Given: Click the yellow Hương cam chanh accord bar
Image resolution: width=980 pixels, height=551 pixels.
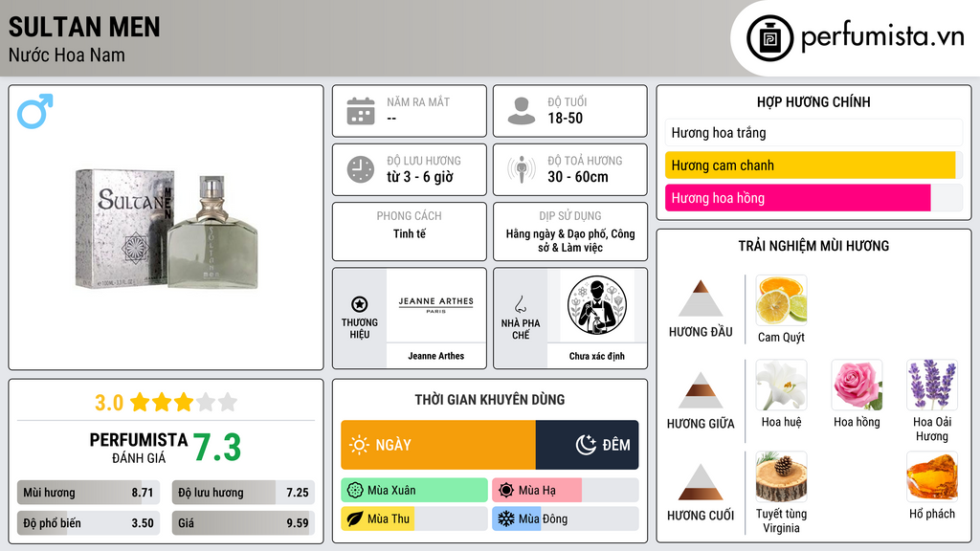Looking at the screenshot, I should tap(813, 165).
